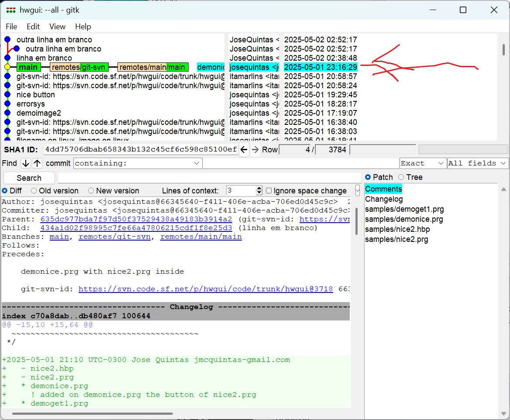Follow the parent commit 635dc977 hash link
The image size is (510, 420).
[x=136, y=219]
